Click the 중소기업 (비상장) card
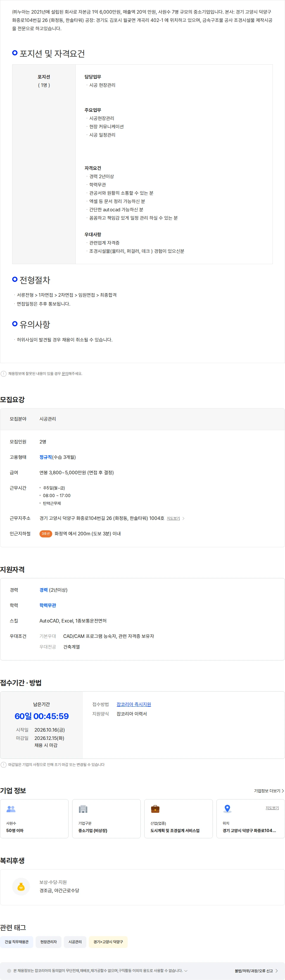This screenshot has height=980, width=285. tap(106, 818)
